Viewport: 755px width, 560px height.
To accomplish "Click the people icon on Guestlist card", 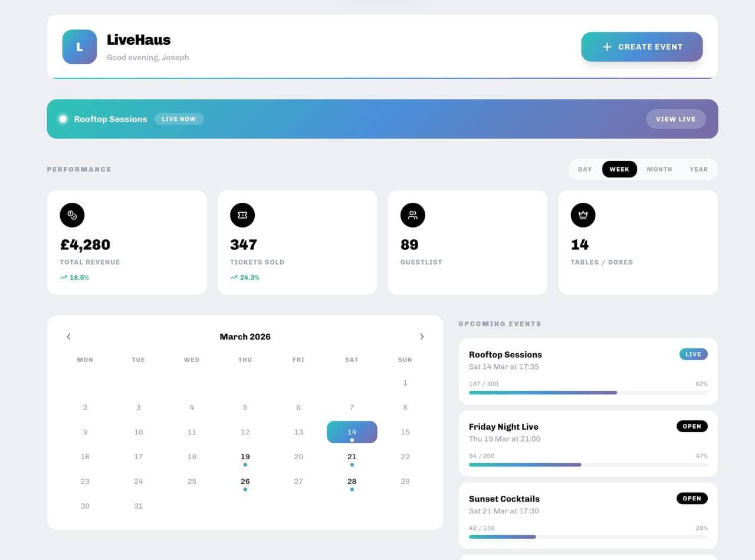I will tap(413, 215).
